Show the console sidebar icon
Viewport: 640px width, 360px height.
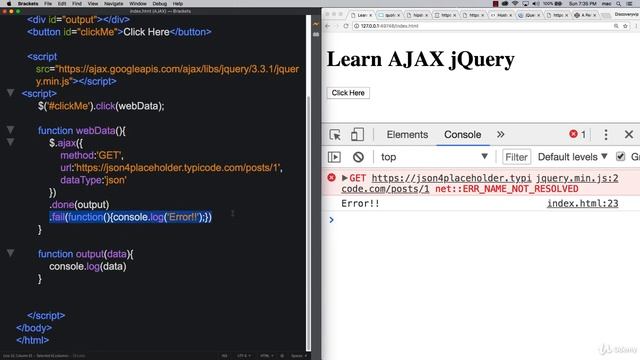(334, 157)
